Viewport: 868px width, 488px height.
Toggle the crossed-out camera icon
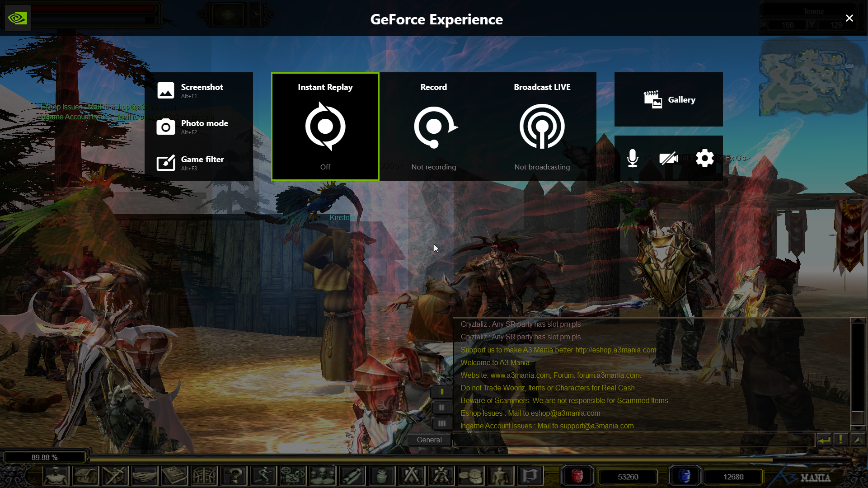(x=669, y=158)
